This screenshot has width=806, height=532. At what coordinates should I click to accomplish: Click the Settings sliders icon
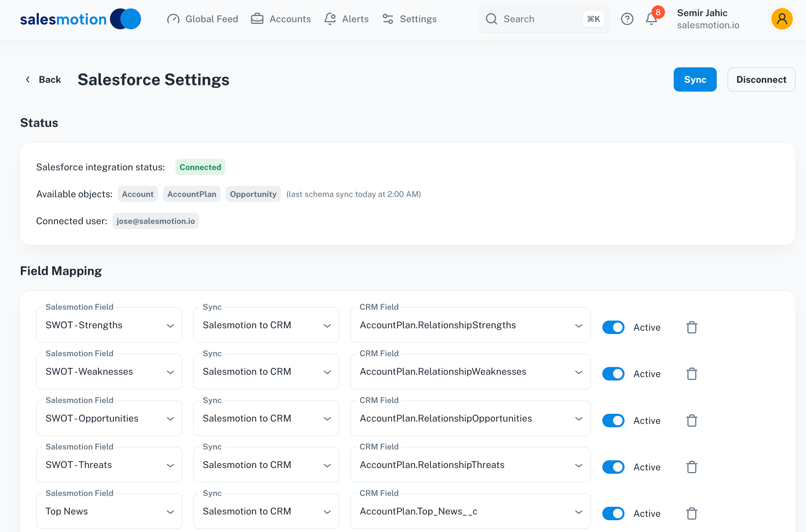point(388,19)
